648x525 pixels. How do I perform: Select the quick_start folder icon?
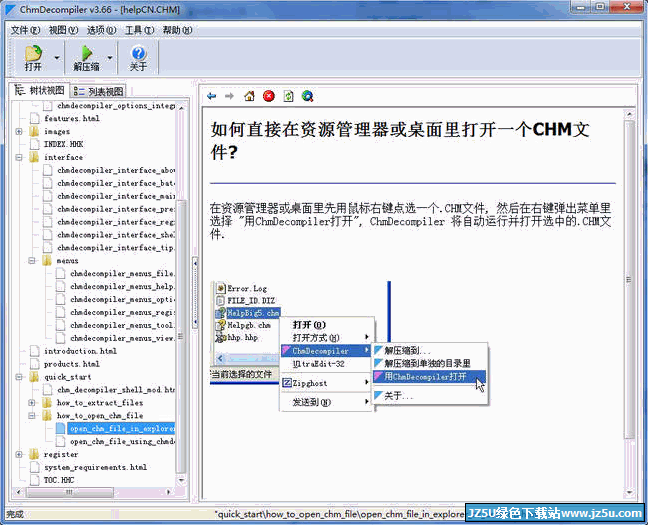click(34, 377)
